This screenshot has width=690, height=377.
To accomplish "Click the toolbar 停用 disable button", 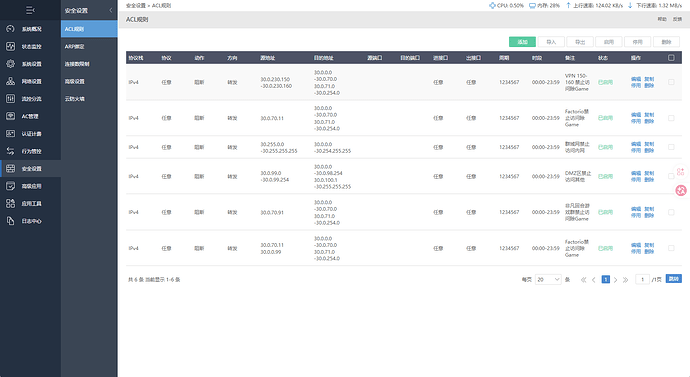I will pos(638,42).
